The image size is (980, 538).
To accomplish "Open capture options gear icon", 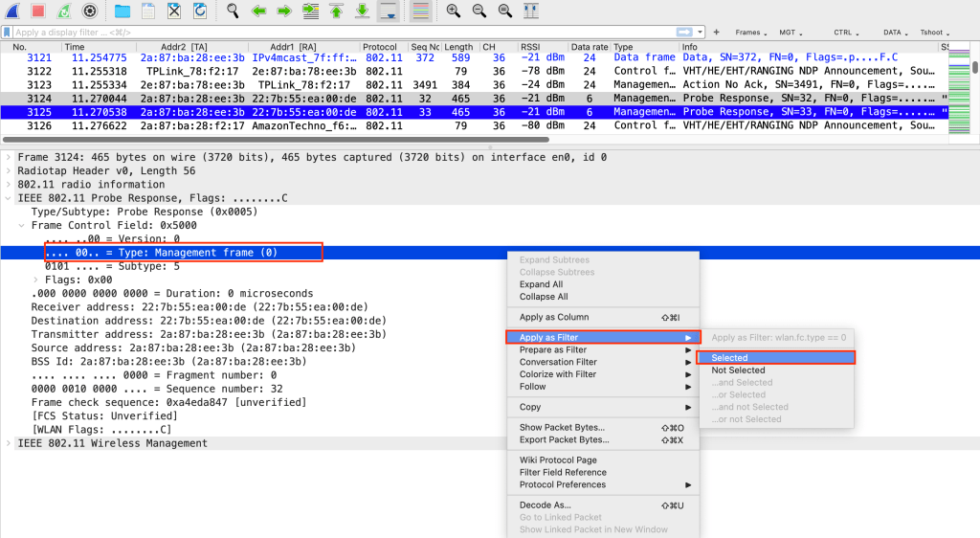I will pos(90,11).
